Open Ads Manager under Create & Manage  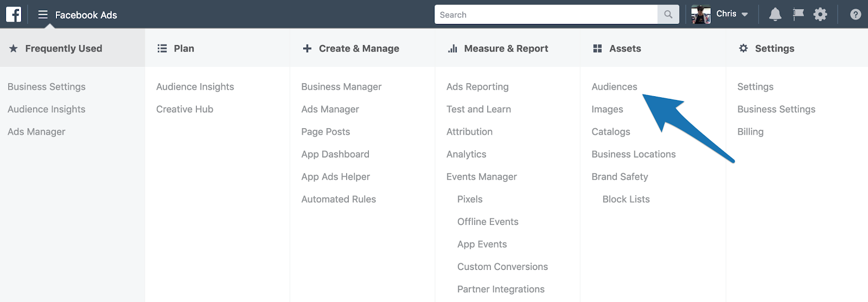pyautogui.click(x=330, y=109)
